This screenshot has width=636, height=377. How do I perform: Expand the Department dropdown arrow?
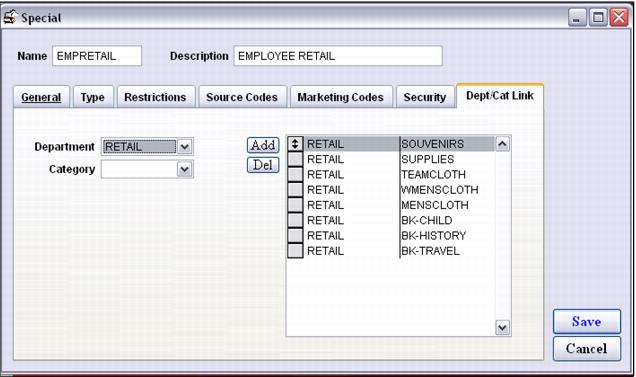(185, 146)
